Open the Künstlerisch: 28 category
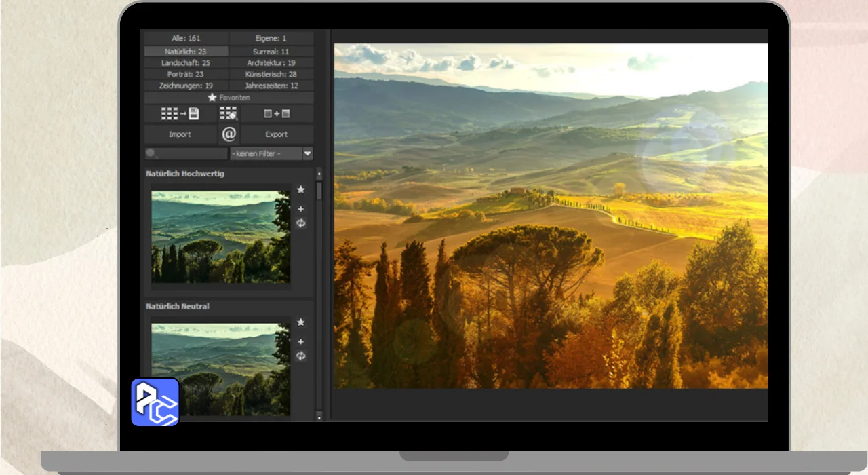Viewport: 868px width, 475px height. [x=271, y=74]
